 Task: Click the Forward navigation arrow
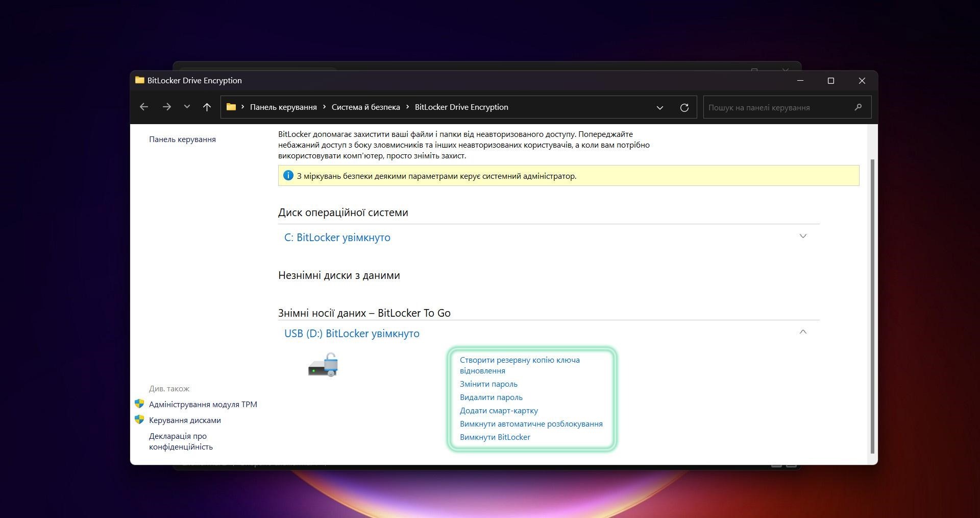coord(166,107)
